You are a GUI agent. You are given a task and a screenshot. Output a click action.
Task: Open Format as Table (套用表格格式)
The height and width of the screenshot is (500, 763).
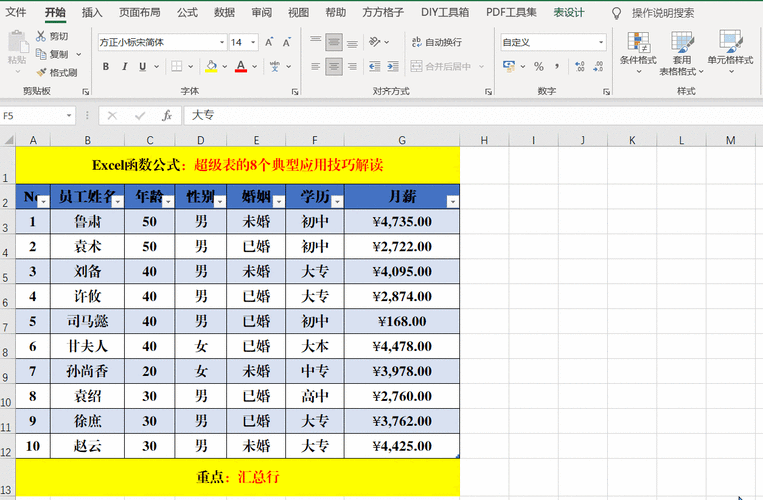(x=682, y=53)
